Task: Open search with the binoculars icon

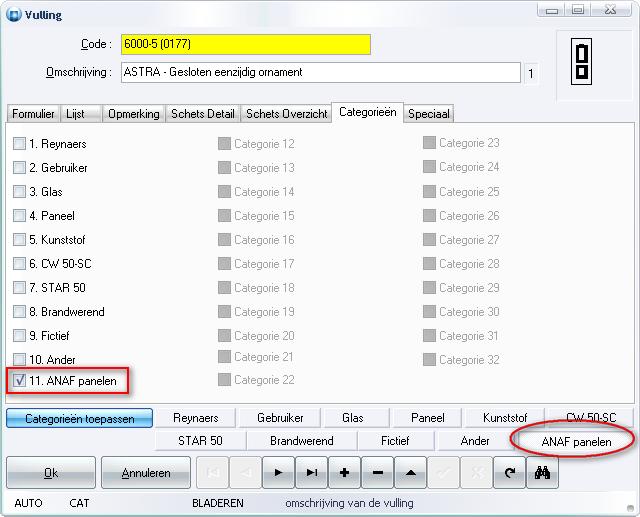Action: click(x=542, y=473)
